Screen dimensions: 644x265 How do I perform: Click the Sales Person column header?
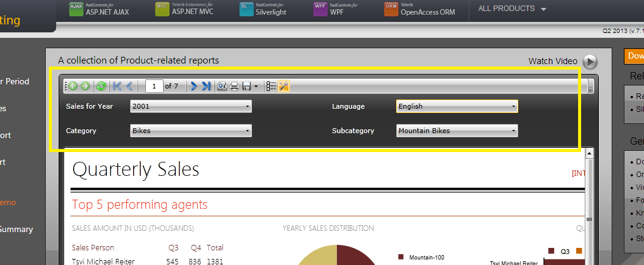tap(93, 248)
